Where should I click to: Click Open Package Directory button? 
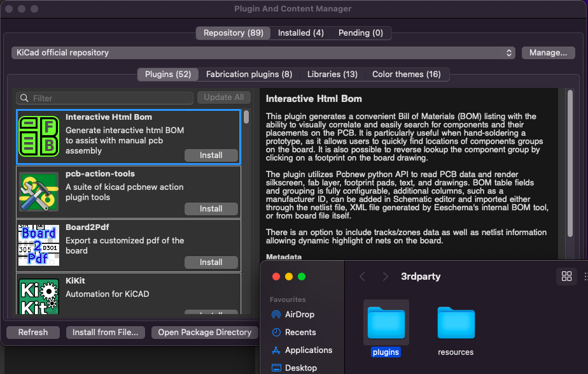tap(205, 333)
